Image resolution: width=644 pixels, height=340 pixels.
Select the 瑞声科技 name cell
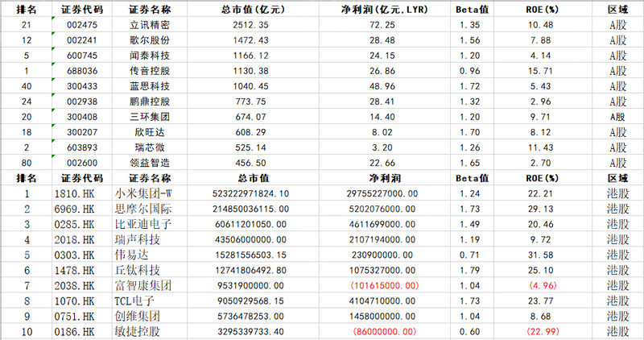pyautogui.click(x=150, y=239)
